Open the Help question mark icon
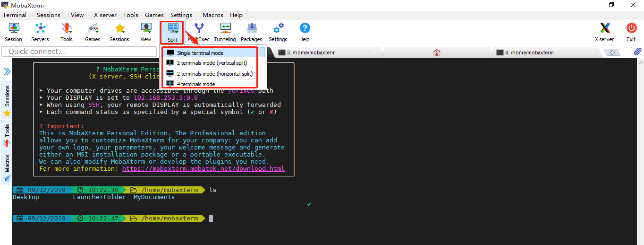This screenshot has width=644, height=245. click(305, 32)
